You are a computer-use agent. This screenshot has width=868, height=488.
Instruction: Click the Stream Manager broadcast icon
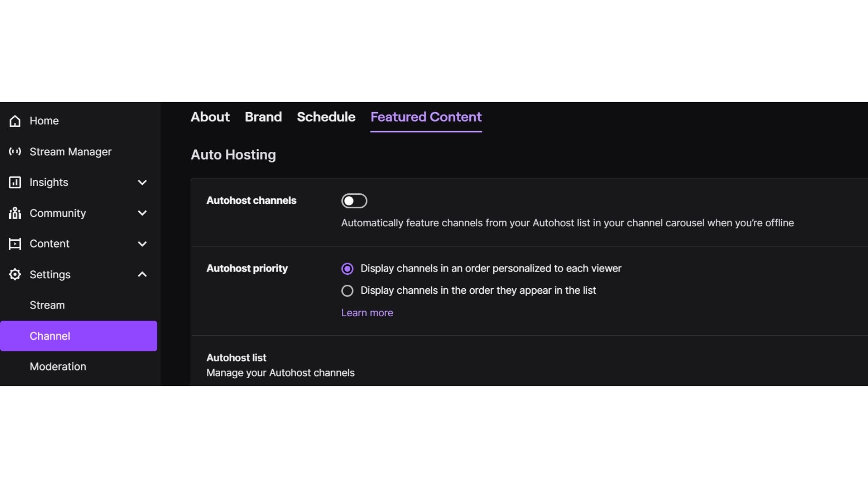[x=15, y=152]
